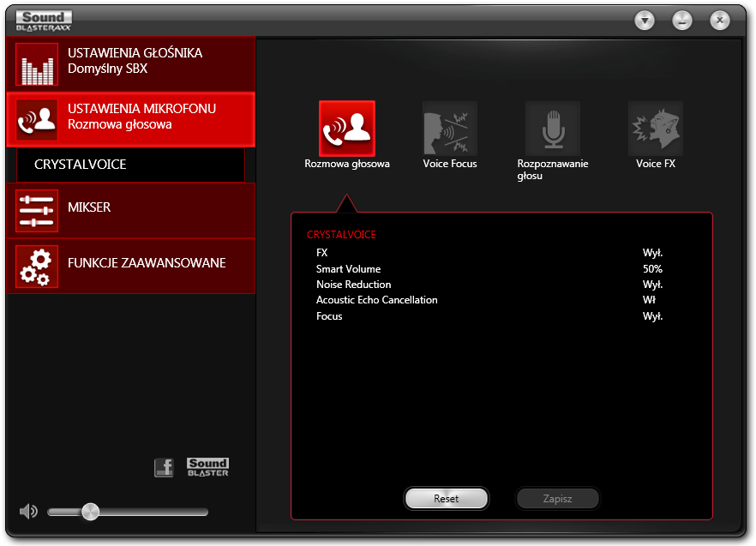The image size is (756, 546).
Task: Minimize the Sound Blaster window
Action: (x=682, y=21)
